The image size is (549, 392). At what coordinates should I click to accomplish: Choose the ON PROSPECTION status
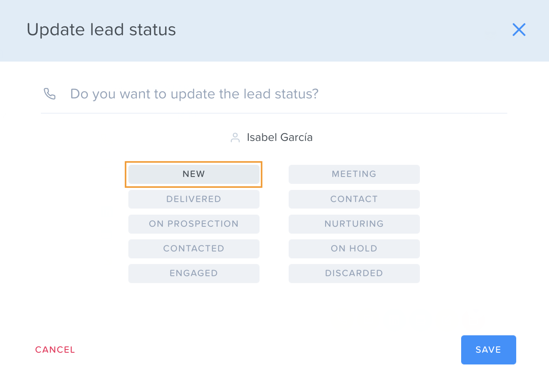(194, 224)
